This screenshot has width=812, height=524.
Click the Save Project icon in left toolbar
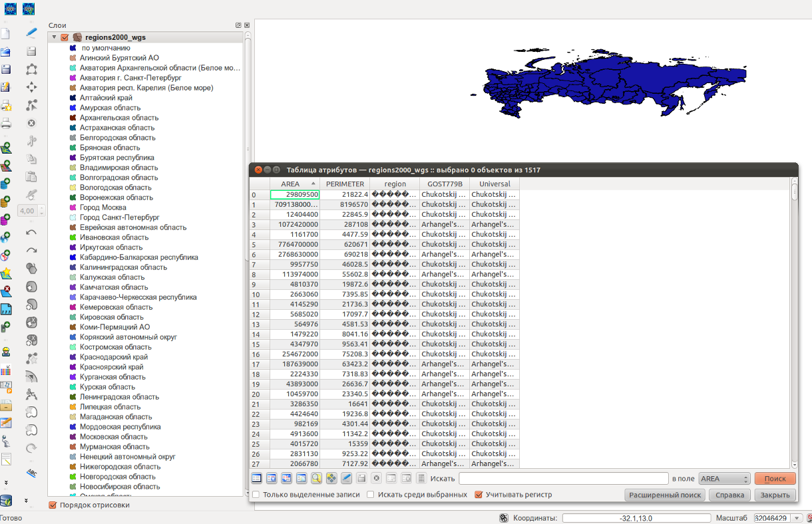[x=5, y=69]
